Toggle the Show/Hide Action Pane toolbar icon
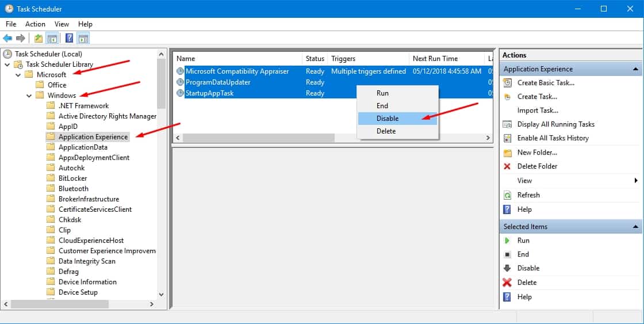 [x=83, y=39]
